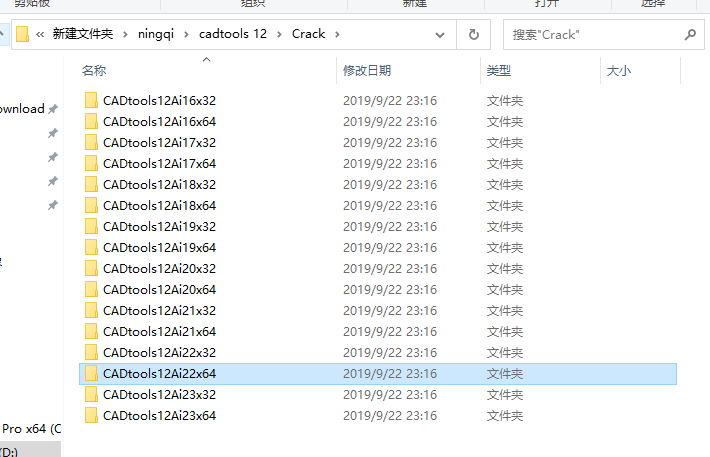This screenshot has width=710, height=457.
Task: Select folder icon next to CADtools12Ai22x64
Action: pos(91,374)
